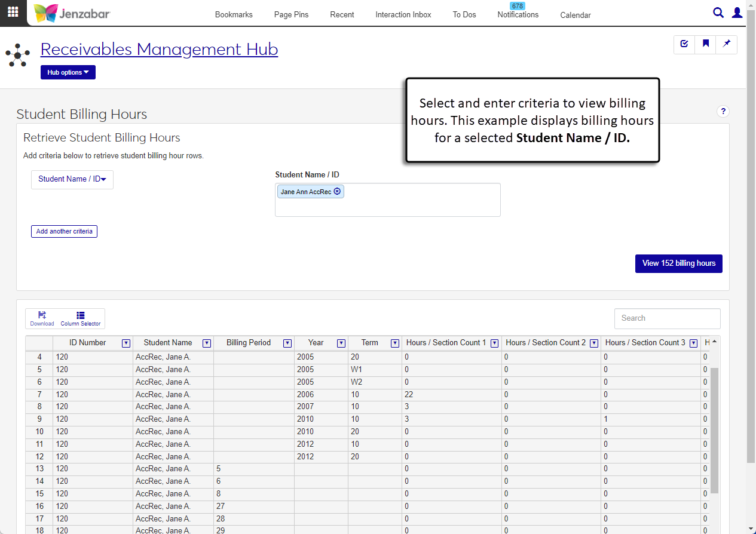Click the checkmark to-do icon
The image size is (756, 534).
684,44
